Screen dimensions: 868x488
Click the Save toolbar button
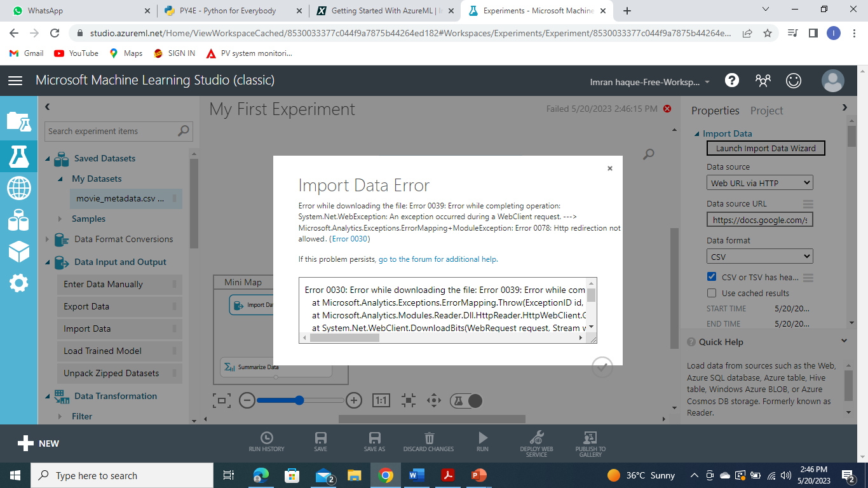click(x=321, y=442)
